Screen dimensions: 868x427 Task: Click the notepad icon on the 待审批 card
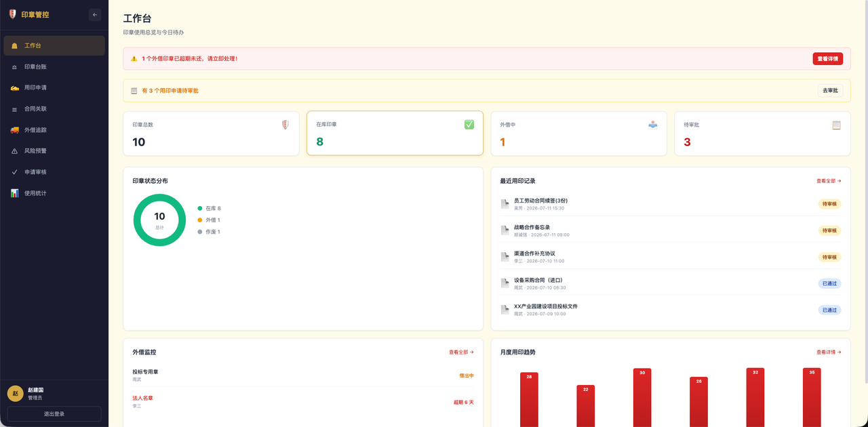point(837,125)
